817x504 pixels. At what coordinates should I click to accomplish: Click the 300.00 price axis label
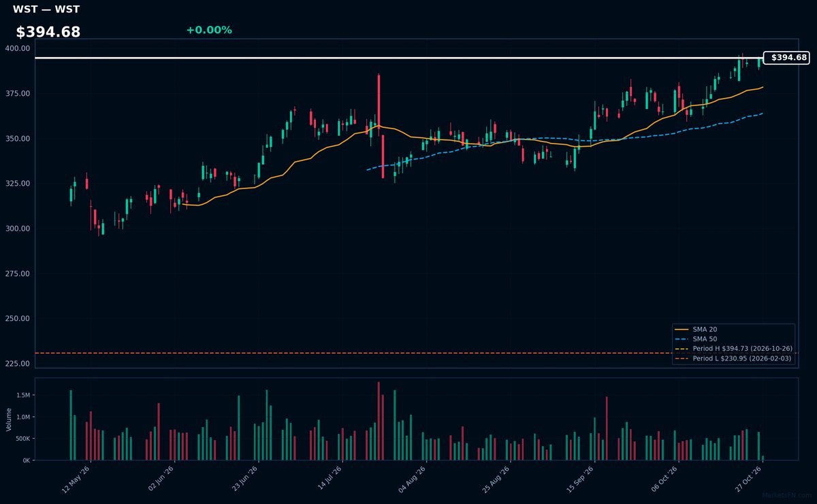pyautogui.click(x=17, y=229)
